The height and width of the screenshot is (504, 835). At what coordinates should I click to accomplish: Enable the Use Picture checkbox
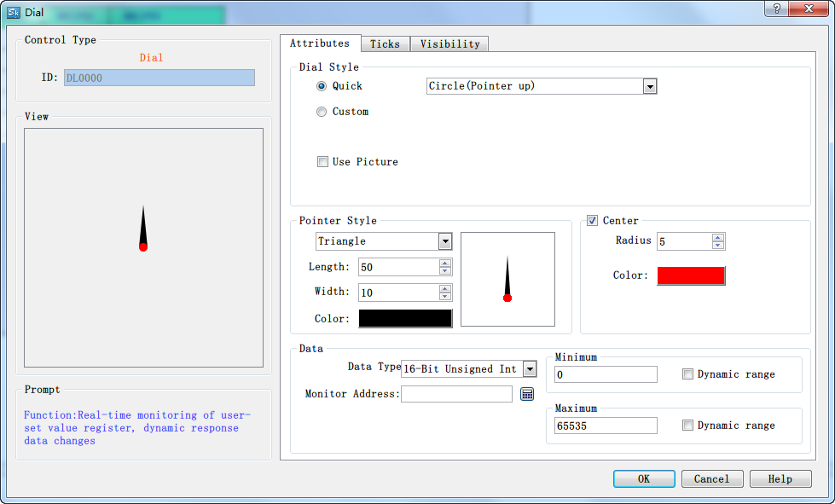(x=322, y=162)
